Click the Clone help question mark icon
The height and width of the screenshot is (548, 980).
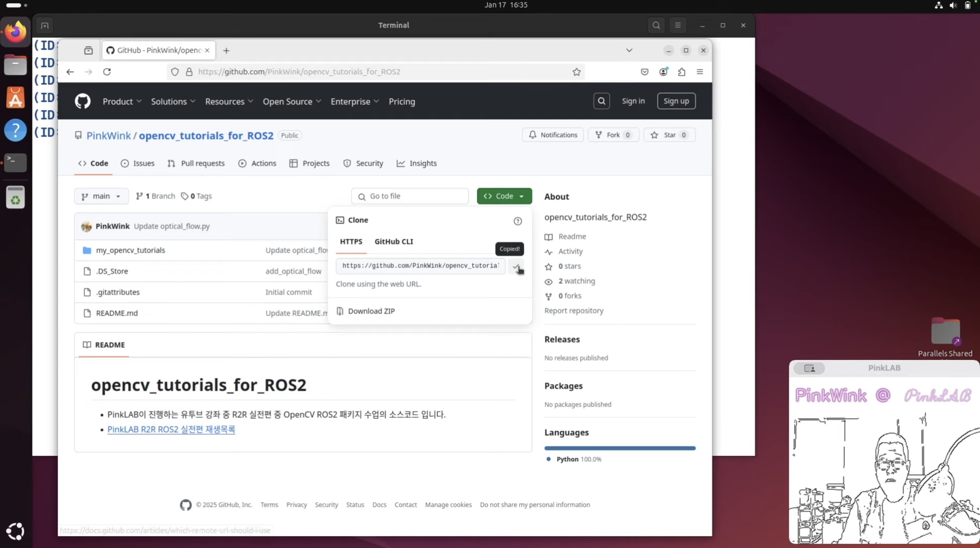pos(518,221)
